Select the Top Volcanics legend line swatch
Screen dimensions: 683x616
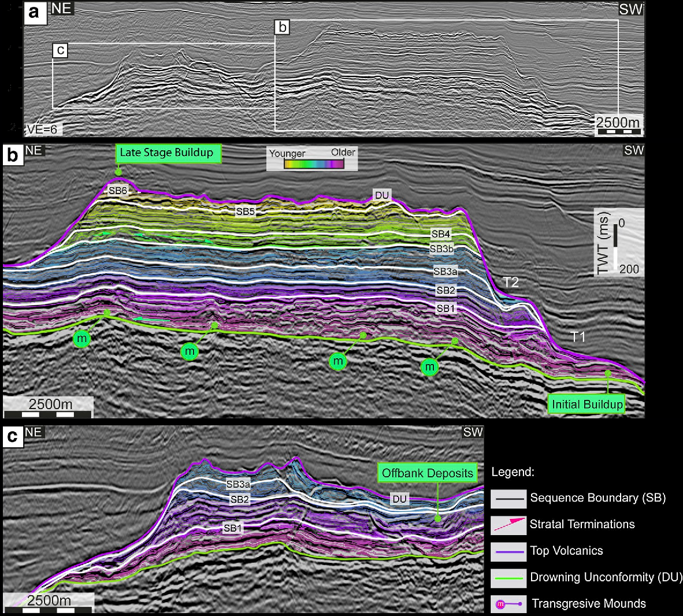coord(508,551)
